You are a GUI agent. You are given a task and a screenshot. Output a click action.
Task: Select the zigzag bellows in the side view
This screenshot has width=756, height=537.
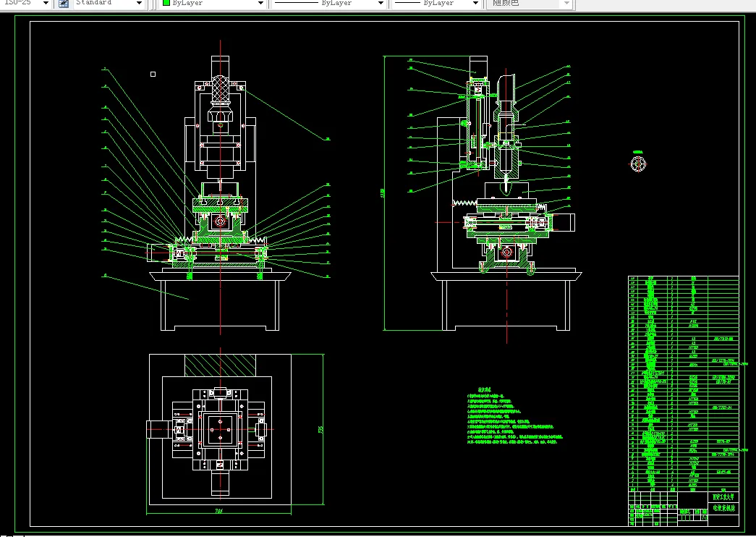(464, 203)
